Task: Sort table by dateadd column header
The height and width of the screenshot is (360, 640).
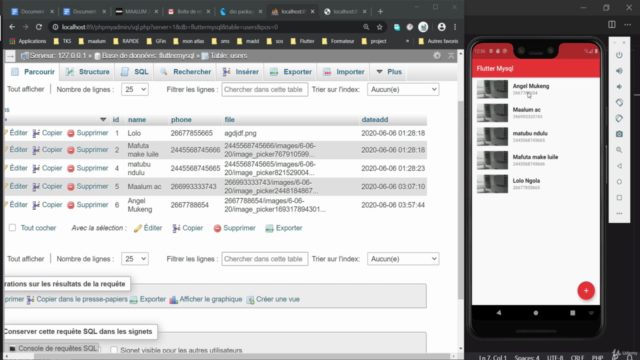Action: coord(375,120)
